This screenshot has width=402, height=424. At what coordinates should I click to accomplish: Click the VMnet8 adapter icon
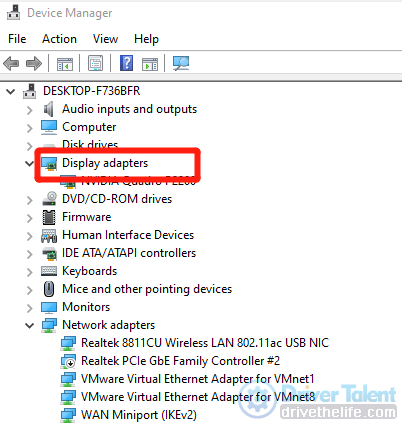68,397
